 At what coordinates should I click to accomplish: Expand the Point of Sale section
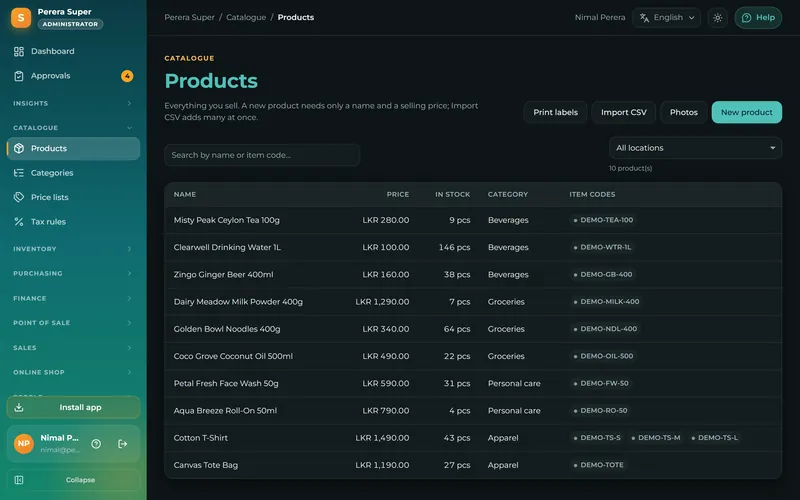tap(73, 323)
